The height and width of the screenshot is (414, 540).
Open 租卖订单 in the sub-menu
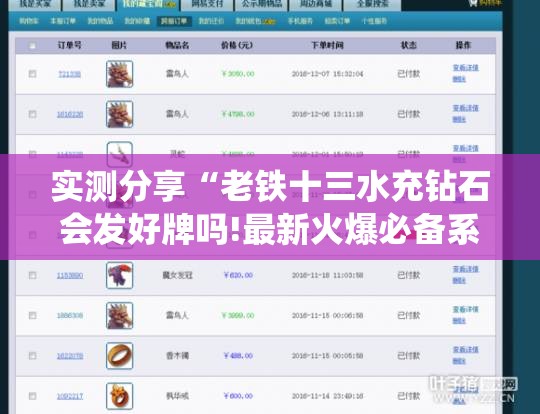pyautogui.click(x=337, y=21)
